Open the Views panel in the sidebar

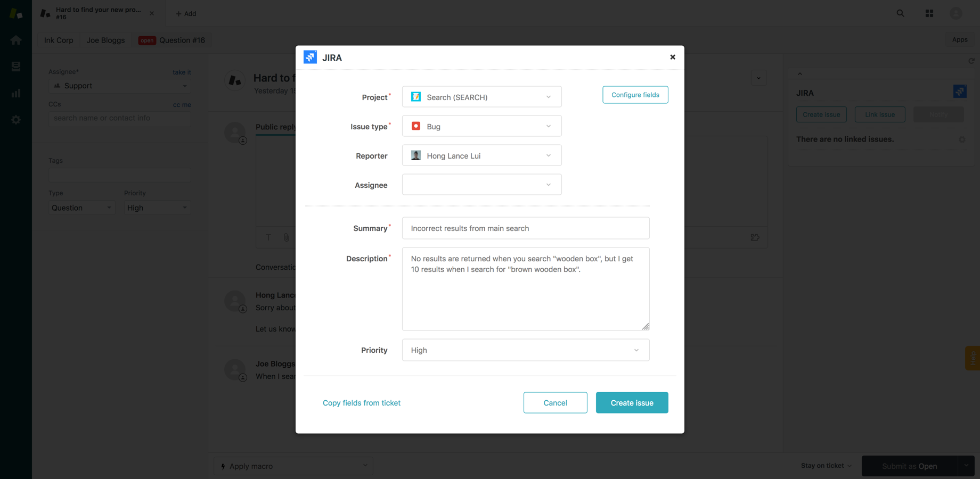(x=16, y=66)
